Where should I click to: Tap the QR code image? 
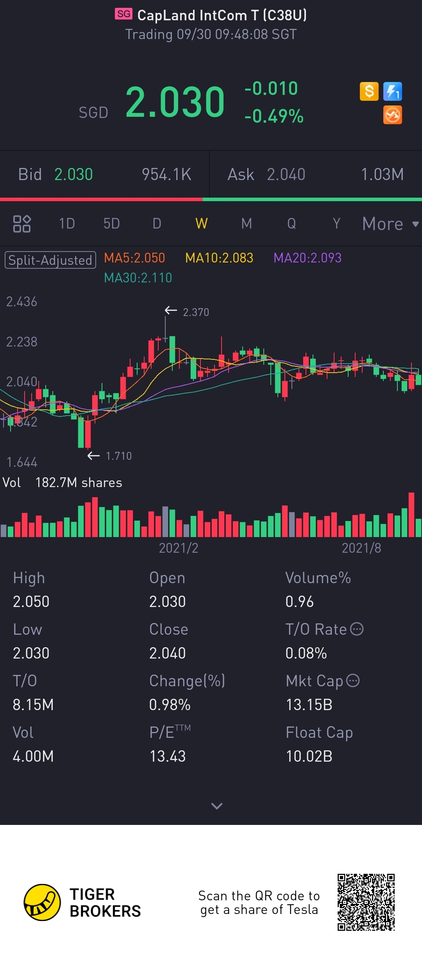coord(366,903)
